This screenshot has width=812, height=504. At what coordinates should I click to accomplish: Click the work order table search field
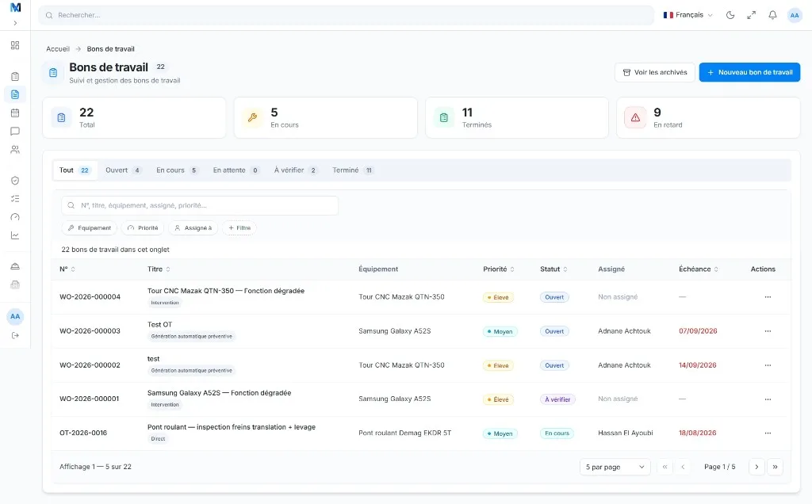click(200, 205)
